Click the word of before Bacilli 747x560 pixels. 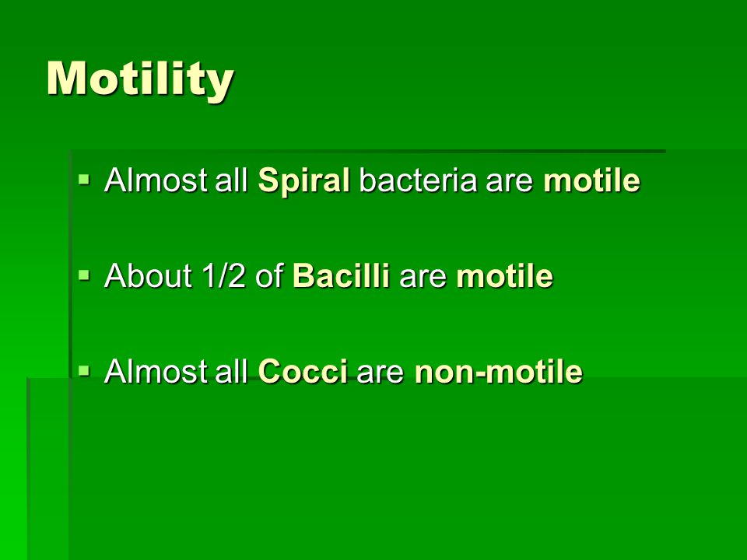point(269,275)
